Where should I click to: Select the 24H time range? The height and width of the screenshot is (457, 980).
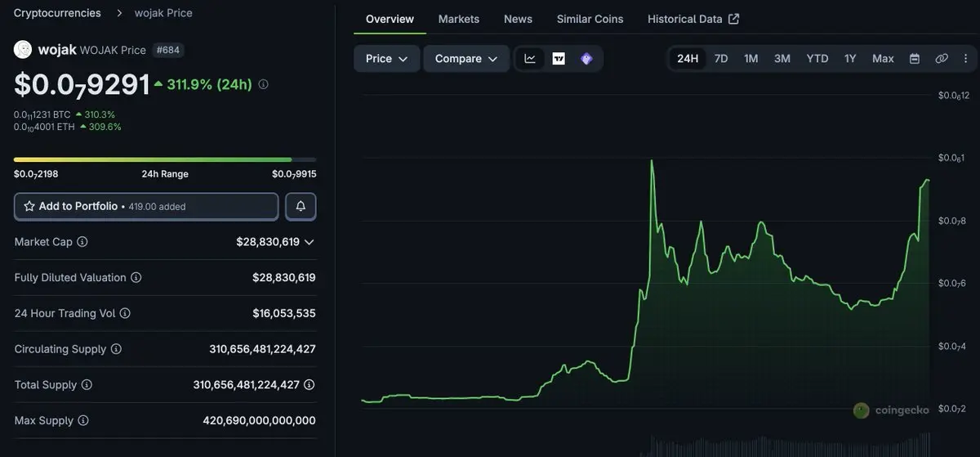pyautogui.click(x=688, y=59)
